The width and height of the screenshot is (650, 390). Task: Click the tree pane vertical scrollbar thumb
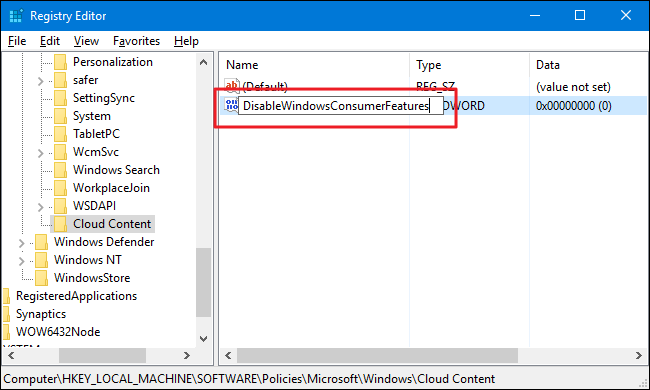click(204, 283)
